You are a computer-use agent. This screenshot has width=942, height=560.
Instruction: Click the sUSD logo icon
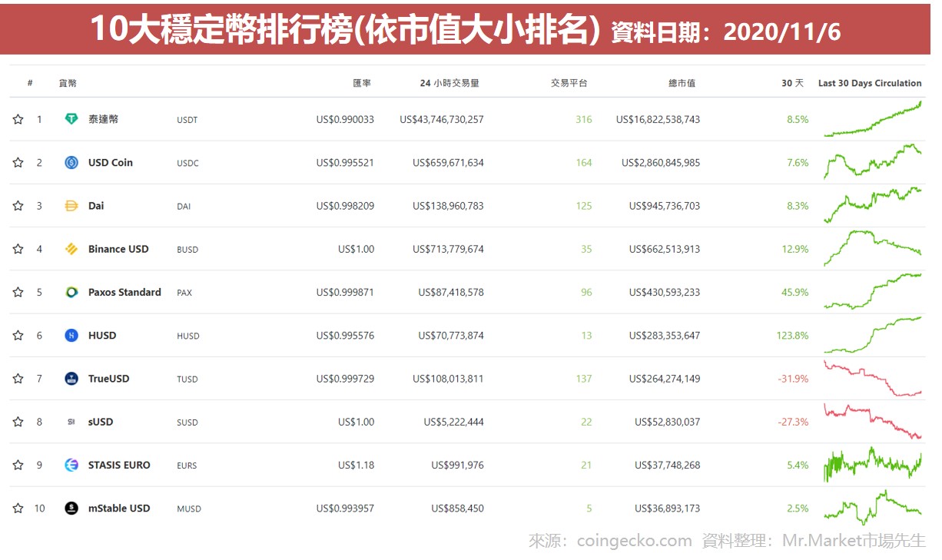(71, 422)
